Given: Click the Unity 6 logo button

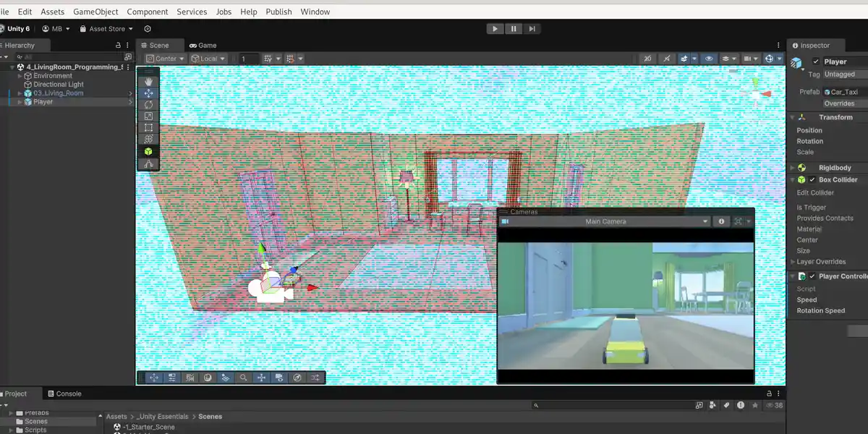Looking at the screenshot, I should point(15,29).
